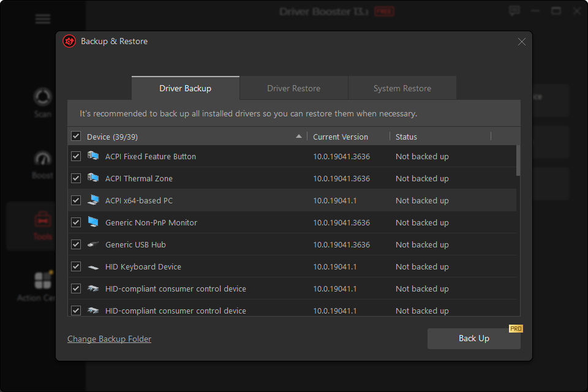The image size is (588, 392).
Task: Click the sort arrow in Device column header
Action: (x=299, y=137)
